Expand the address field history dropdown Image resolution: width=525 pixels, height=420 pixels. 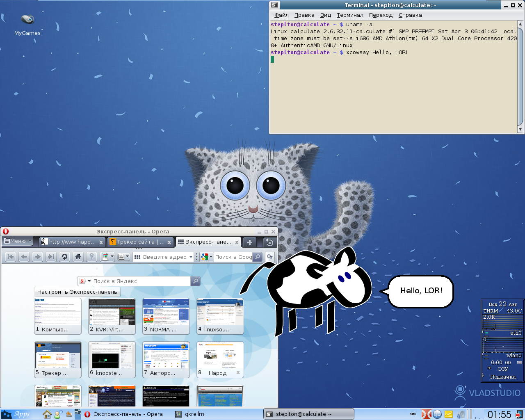[x=191, y=257]
